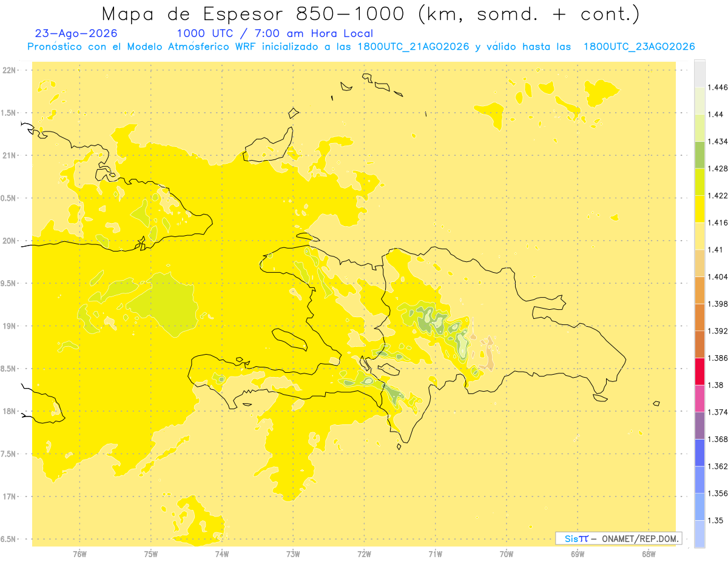Click the colorbar label '1.428'
The height and width of the screenshot is (562, 728).
[718, 169]
